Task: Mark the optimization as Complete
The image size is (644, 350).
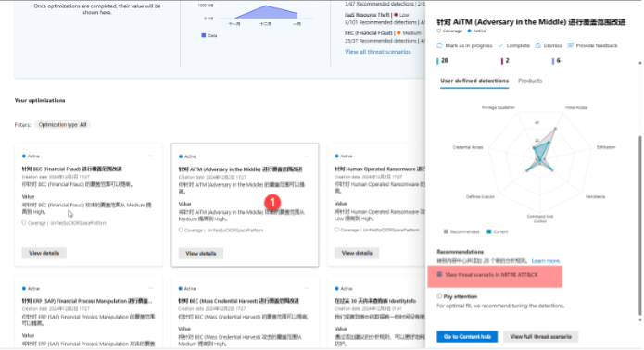Action: 513,45
